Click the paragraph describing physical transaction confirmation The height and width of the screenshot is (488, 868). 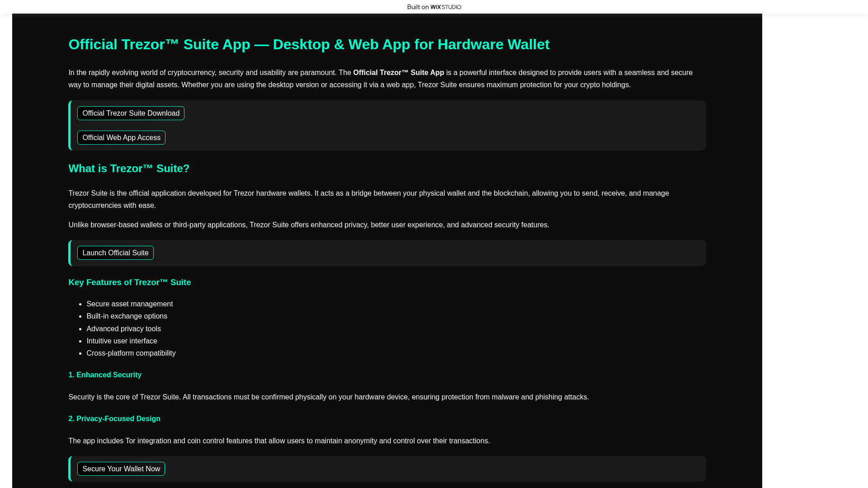[x=329, y=397]
